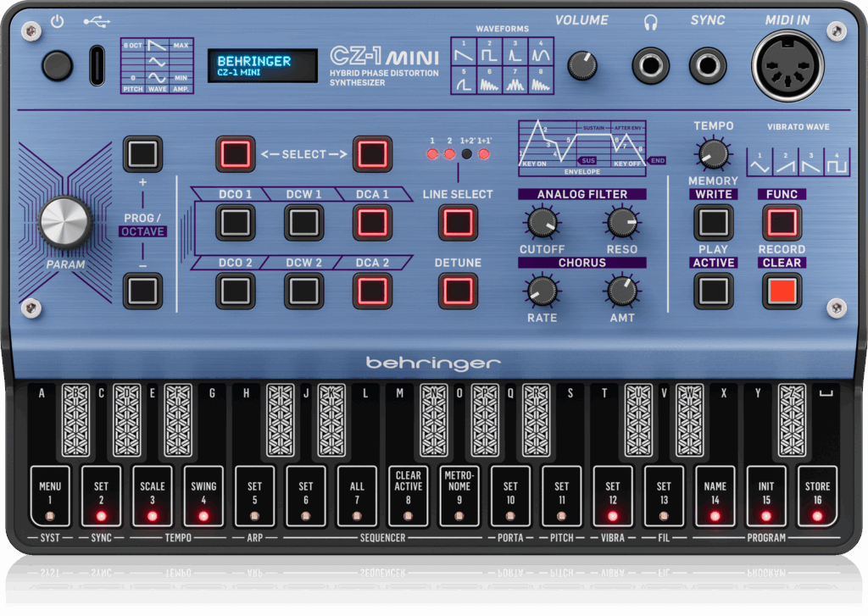
Task: Toggle the RECORD CLEAR button
Action: pyautogui.click(x=781, y=291)
